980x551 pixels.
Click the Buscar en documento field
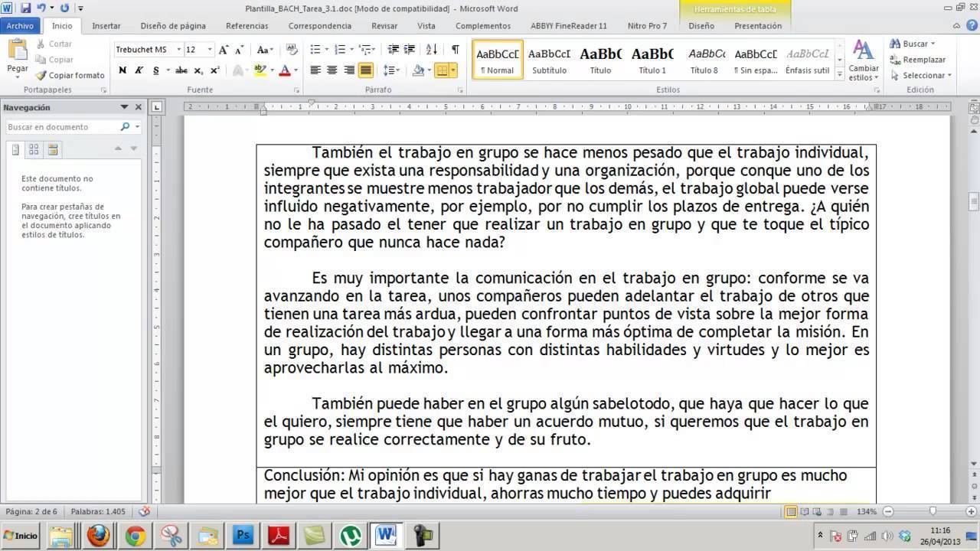[61, 127]
